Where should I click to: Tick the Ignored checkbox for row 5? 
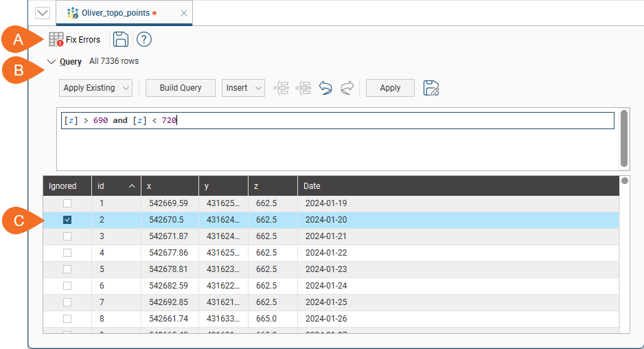(67, 269)
